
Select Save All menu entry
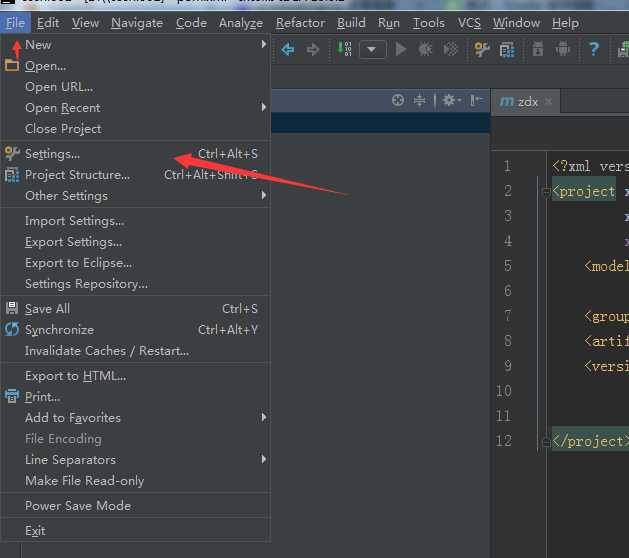click(x=135, y=308)
